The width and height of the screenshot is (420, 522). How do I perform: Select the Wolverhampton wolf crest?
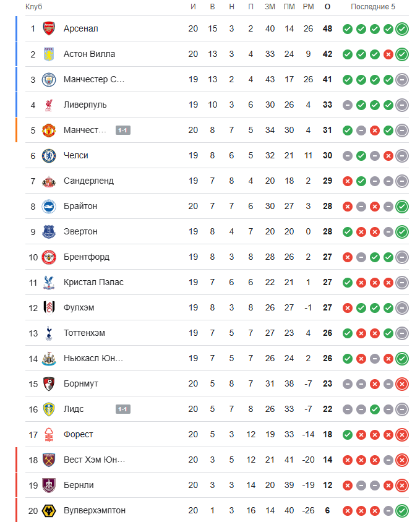(49, 511)
